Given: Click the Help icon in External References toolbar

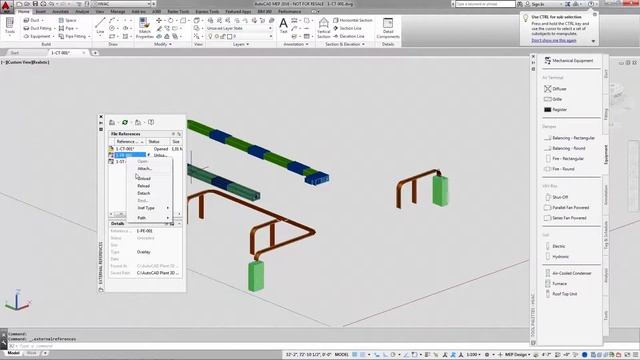Looking at the screenshot, I should pos(151,122).
